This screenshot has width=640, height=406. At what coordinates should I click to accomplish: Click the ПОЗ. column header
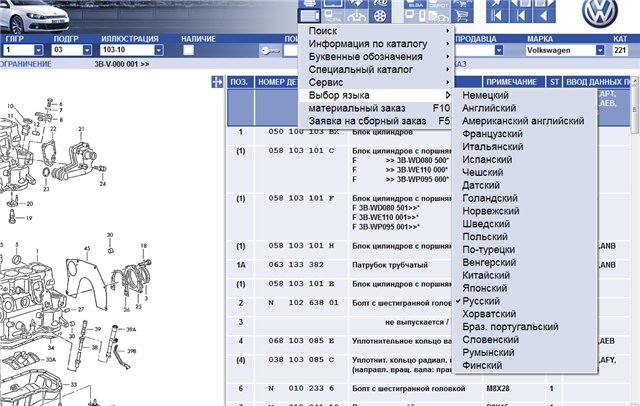pos(240,82)
